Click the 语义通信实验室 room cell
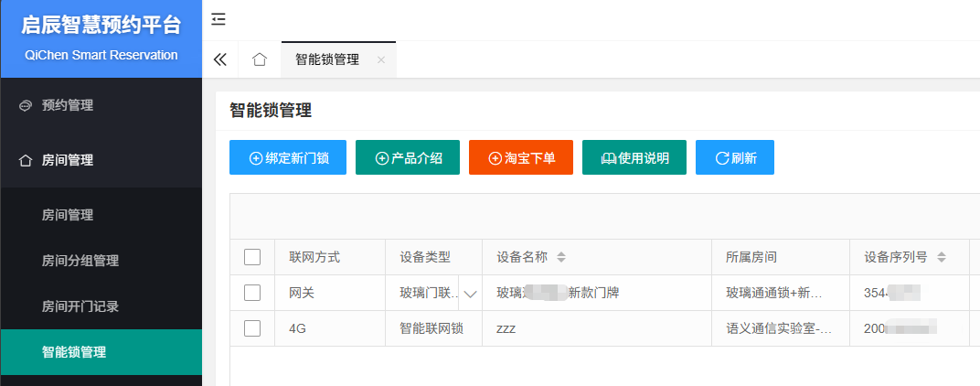Screen dimensions: 980x386 pos(779,329)
